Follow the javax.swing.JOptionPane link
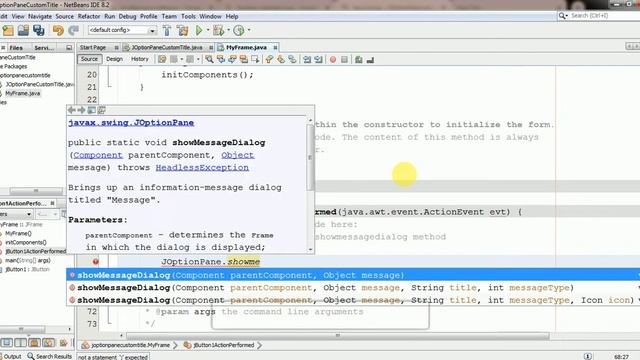This screenshot has height=360, width=640. pos(131,123)
